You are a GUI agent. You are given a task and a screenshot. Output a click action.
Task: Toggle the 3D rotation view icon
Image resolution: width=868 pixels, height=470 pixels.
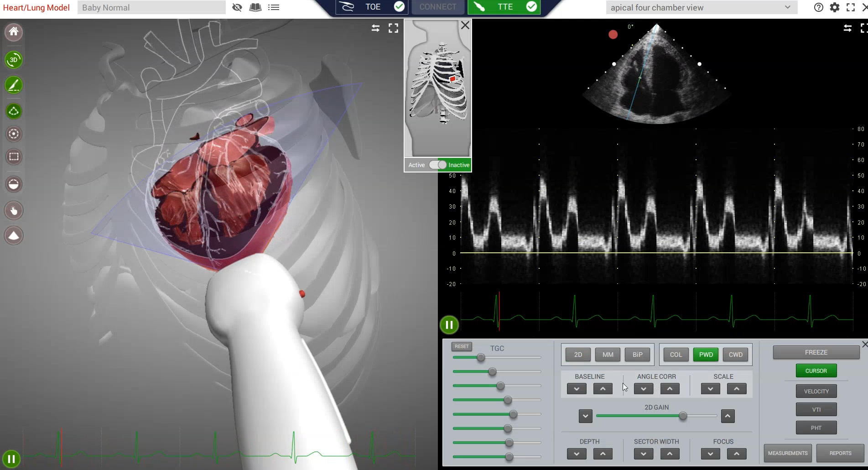pyautogui.click(x=14, y=60)
